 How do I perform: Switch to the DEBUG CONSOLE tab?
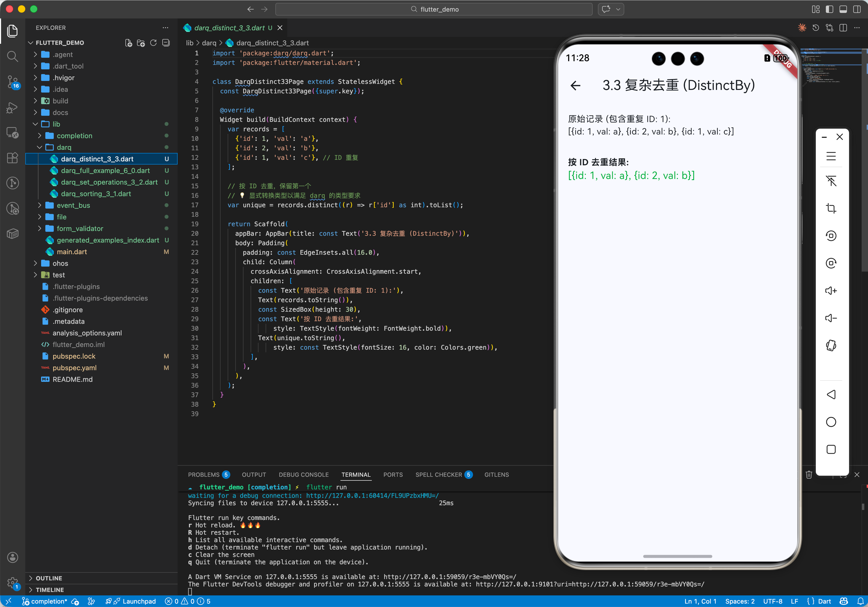click(x=304, y=475)
